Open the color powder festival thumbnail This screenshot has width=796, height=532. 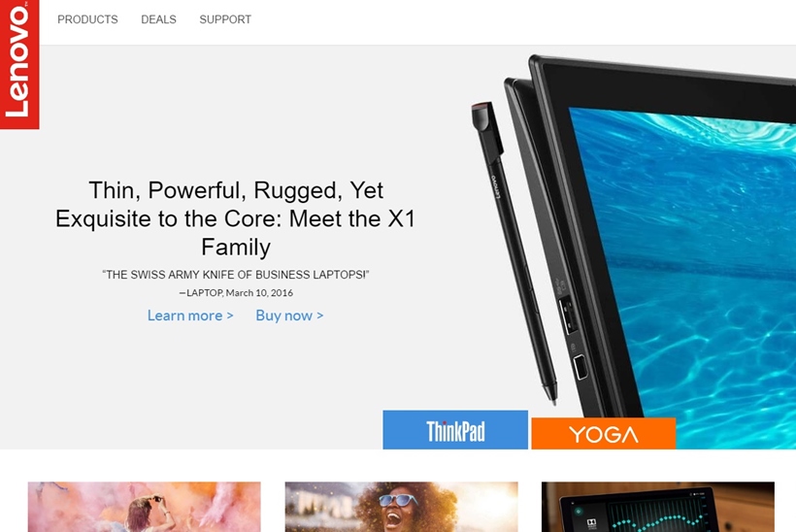coord(145,507)
